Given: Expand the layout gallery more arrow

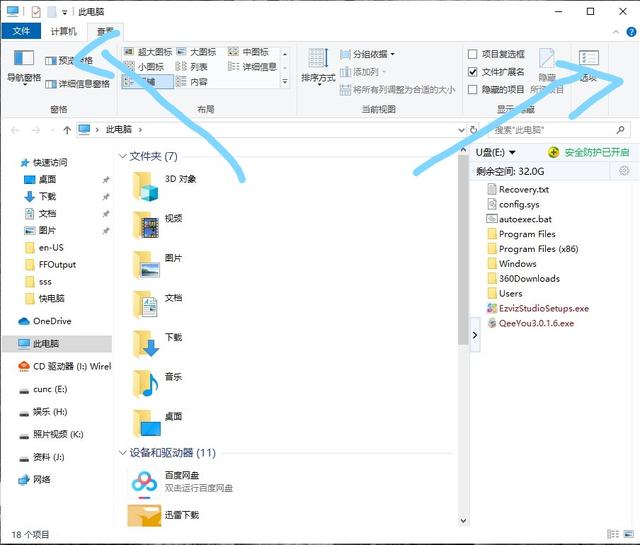Looking at the screenshot, I should 285,82.
